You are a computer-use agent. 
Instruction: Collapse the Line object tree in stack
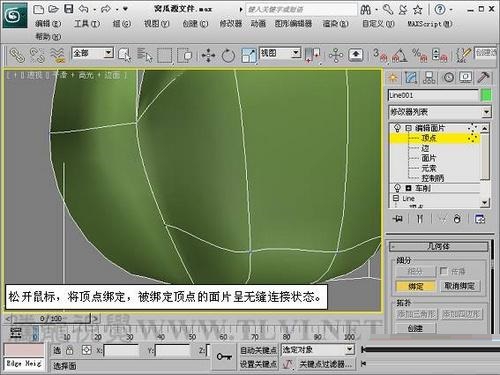[396, 198]
